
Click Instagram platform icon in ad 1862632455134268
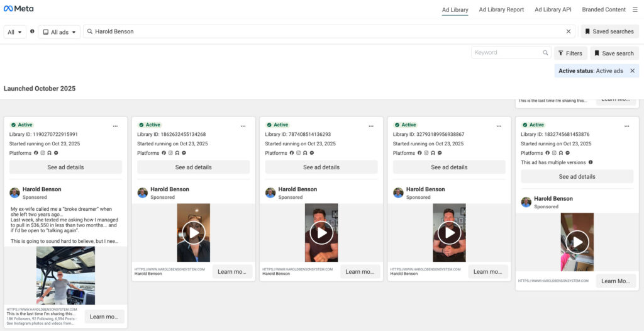170,153
